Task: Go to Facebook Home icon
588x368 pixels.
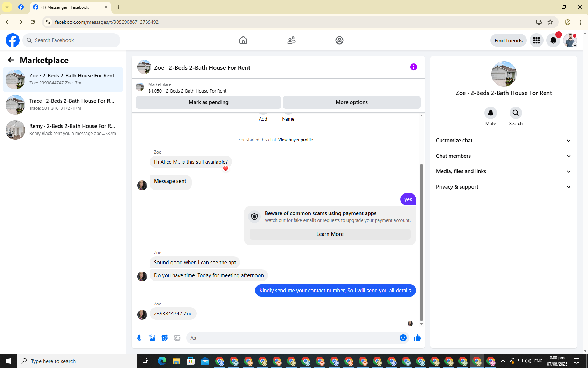Action: [243, 40]
